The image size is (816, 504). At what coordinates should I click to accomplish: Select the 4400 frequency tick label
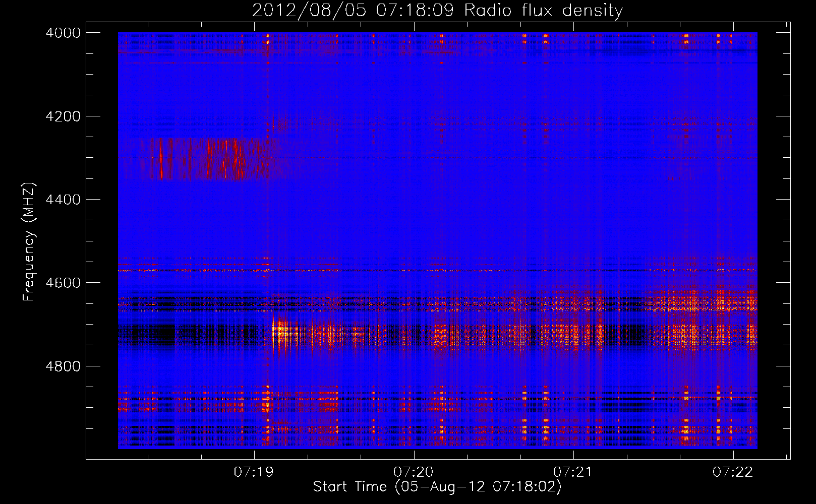63,200
